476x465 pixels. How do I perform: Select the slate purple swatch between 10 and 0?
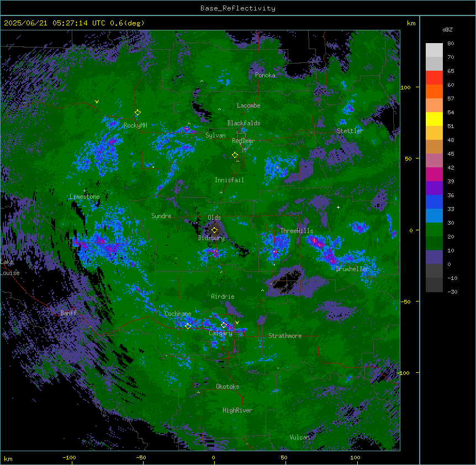(434, 257)
